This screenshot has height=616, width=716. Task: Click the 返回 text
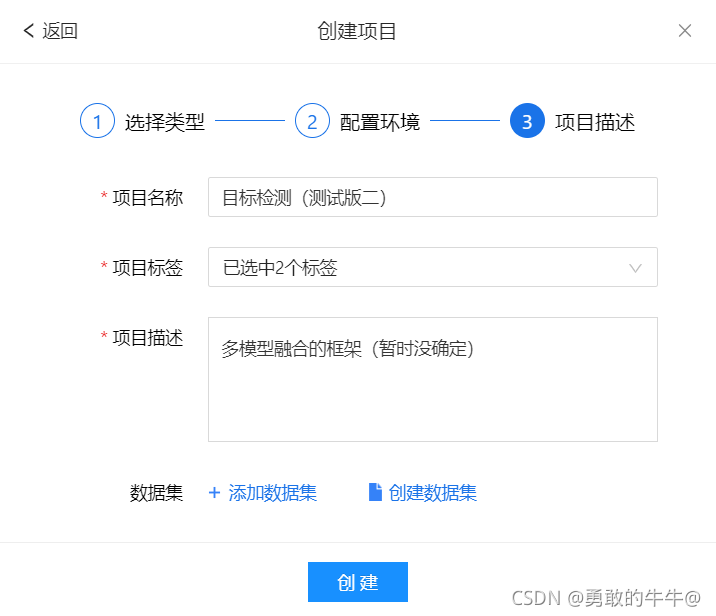click(60, 31)
